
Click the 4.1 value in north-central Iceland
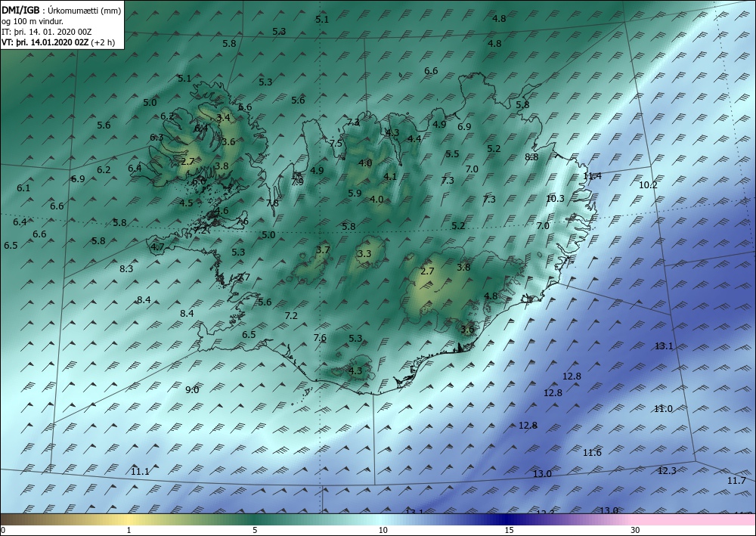coord(389,176)
